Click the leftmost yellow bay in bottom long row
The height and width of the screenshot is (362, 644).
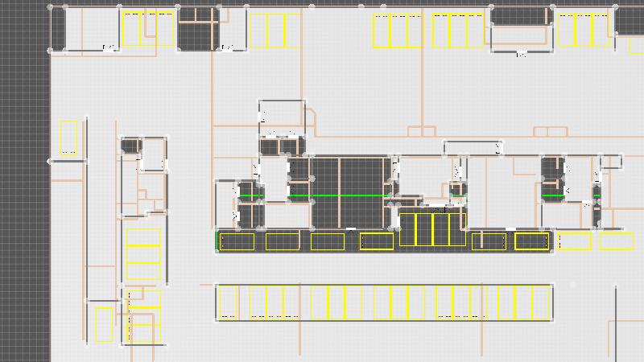(228, 302)
